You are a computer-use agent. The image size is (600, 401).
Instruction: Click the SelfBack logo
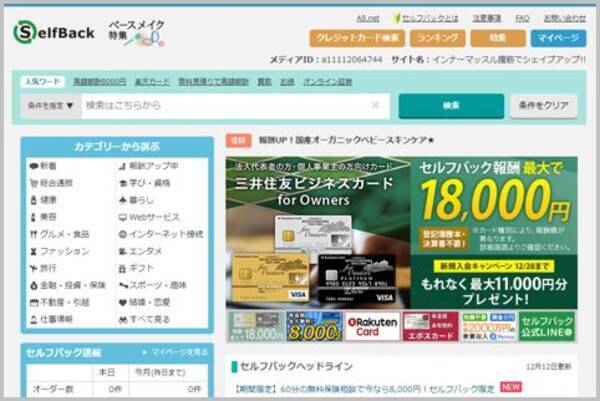[54, 33]
